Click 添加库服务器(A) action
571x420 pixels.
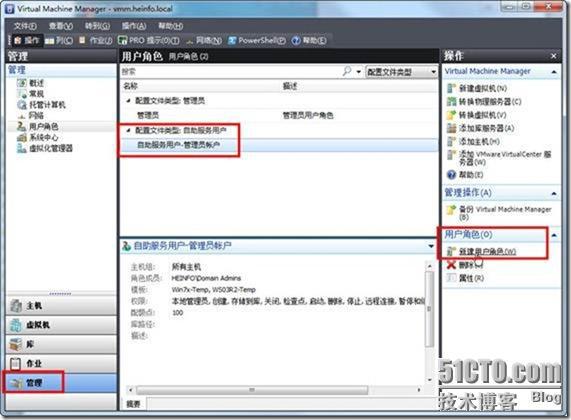pos(481,128)
